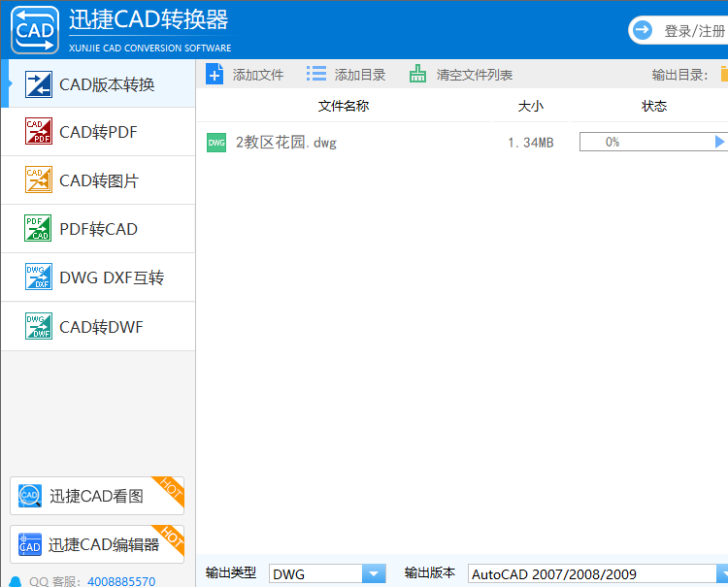Image resolution: width=728 pixels, height=587 pixels.
Task: Switch to DWG DXF互转 tab
Action: [x=98, y=277]
